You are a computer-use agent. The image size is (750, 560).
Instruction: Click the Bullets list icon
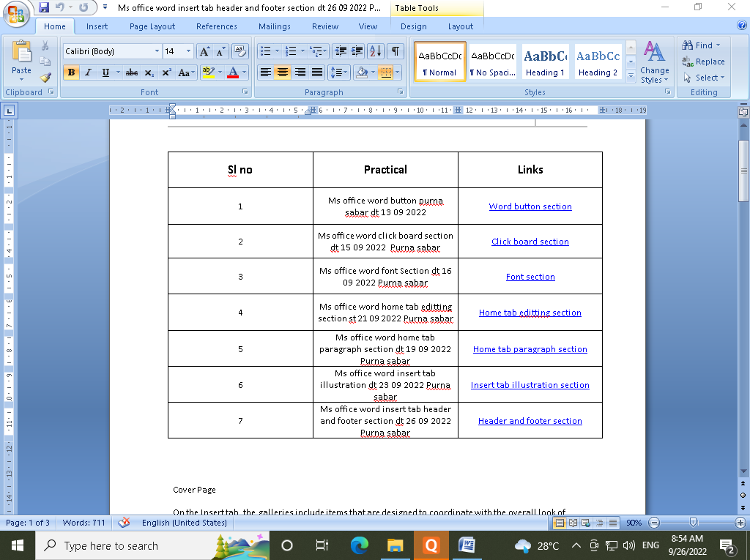[x=265, y=51]
